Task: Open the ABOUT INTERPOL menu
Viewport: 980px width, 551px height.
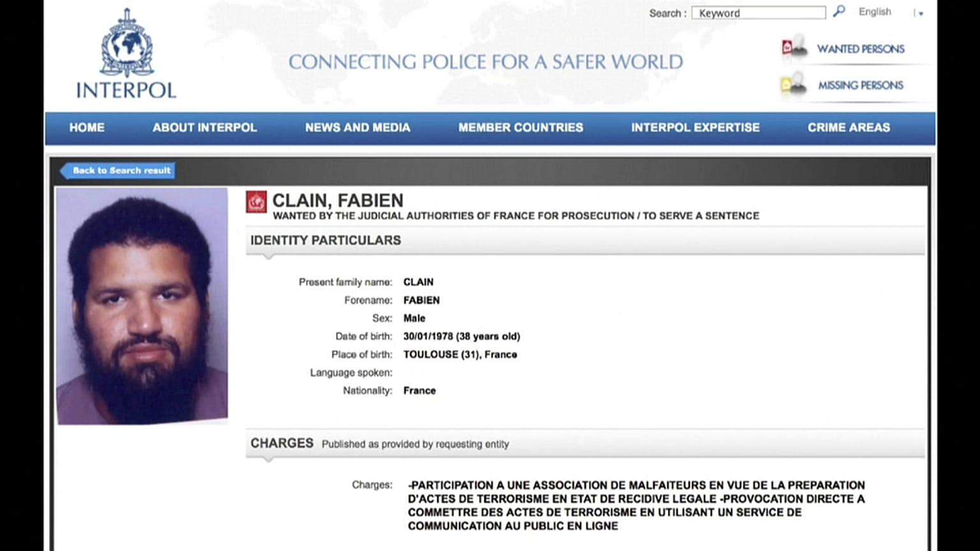Action: [x=205, y=128]
